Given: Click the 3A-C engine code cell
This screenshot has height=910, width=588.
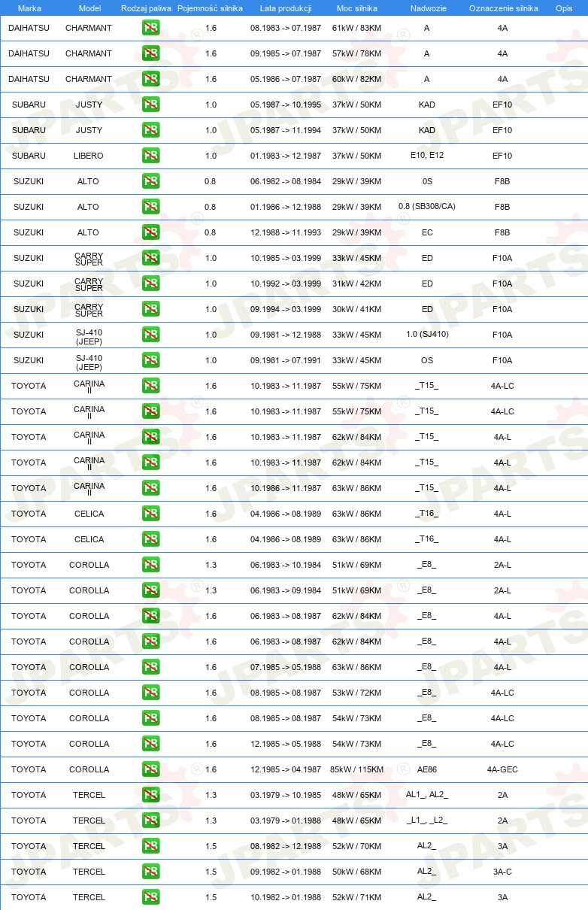Looking at the screenshot, I should (x=502, y=872).
